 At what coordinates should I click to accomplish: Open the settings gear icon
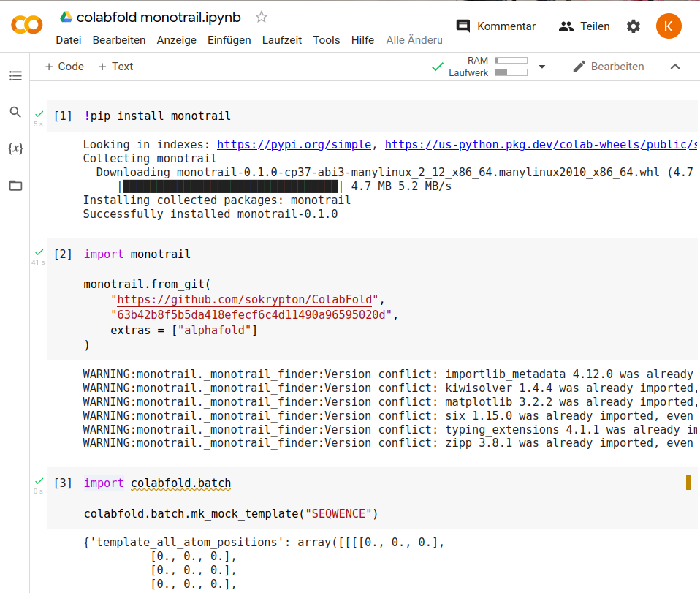[633, 26]
